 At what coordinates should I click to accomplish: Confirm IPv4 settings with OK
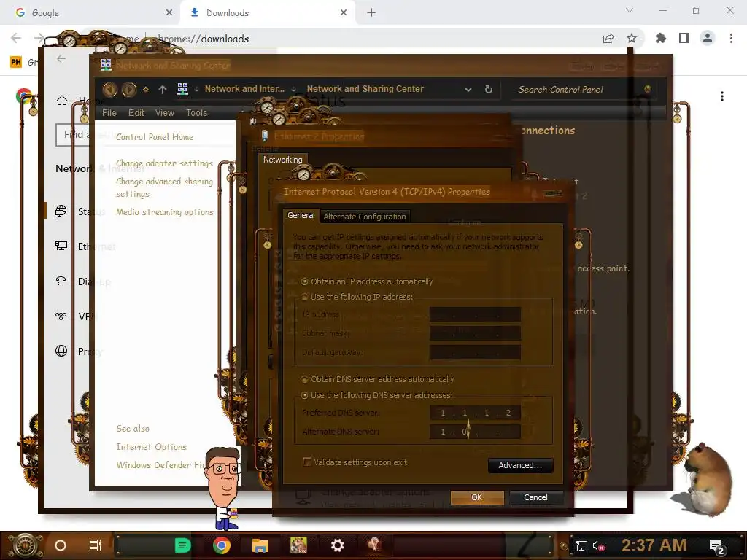(x=477, y=497)
